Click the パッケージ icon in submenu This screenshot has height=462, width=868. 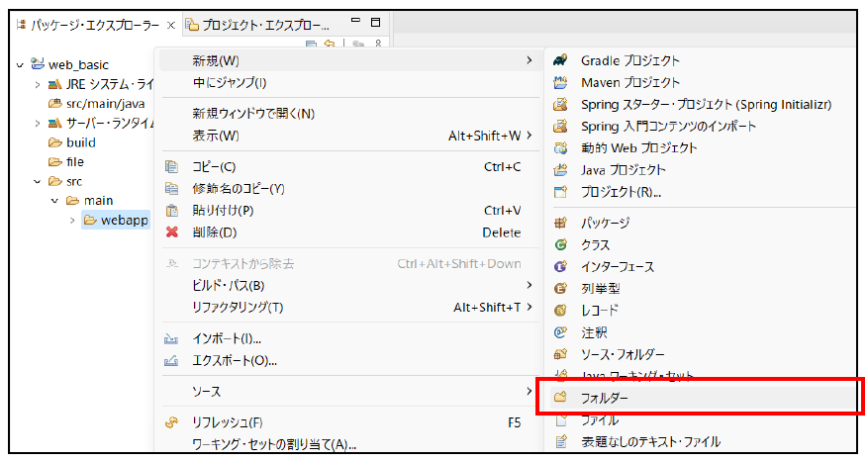560,224
